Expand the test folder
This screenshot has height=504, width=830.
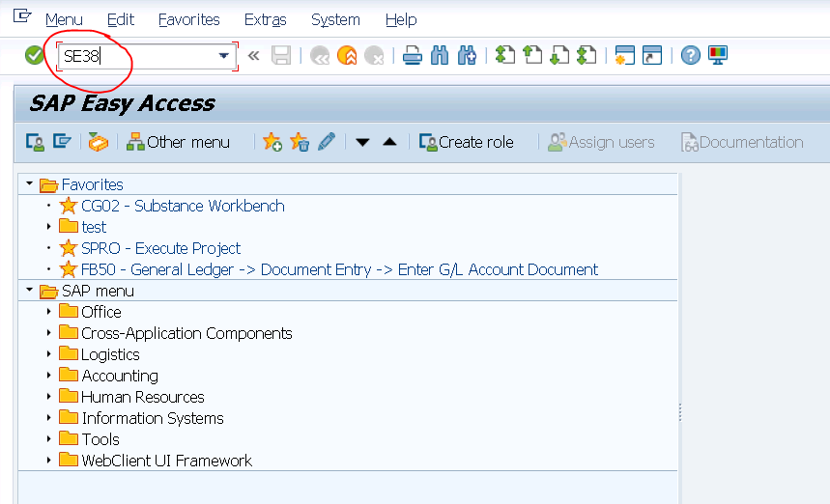48,226
